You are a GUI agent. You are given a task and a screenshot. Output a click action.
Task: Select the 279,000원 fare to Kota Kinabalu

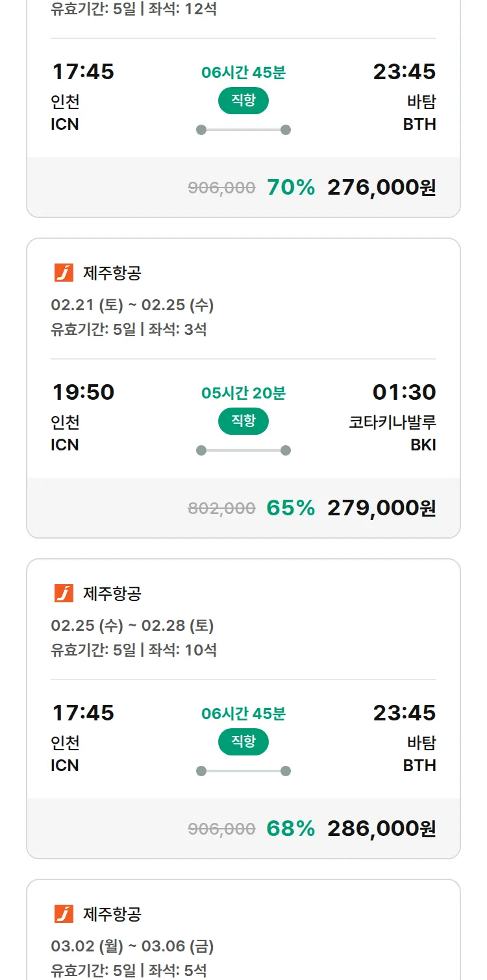point(381,508)
